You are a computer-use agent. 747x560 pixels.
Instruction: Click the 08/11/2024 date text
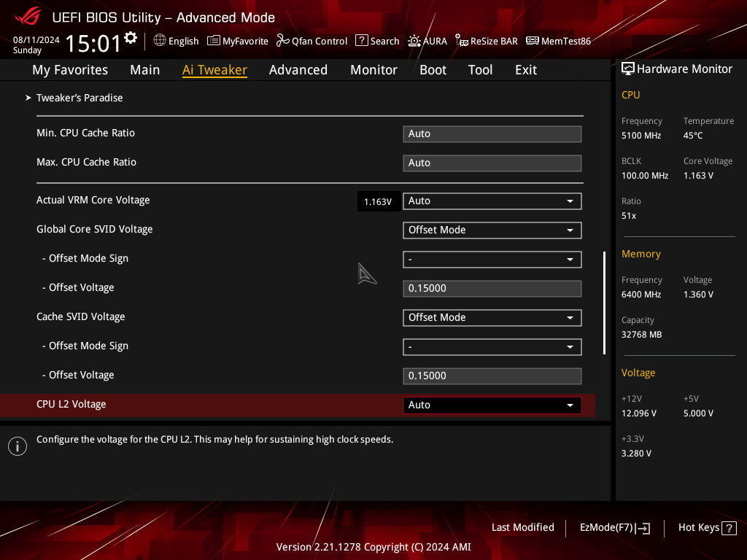36,40
